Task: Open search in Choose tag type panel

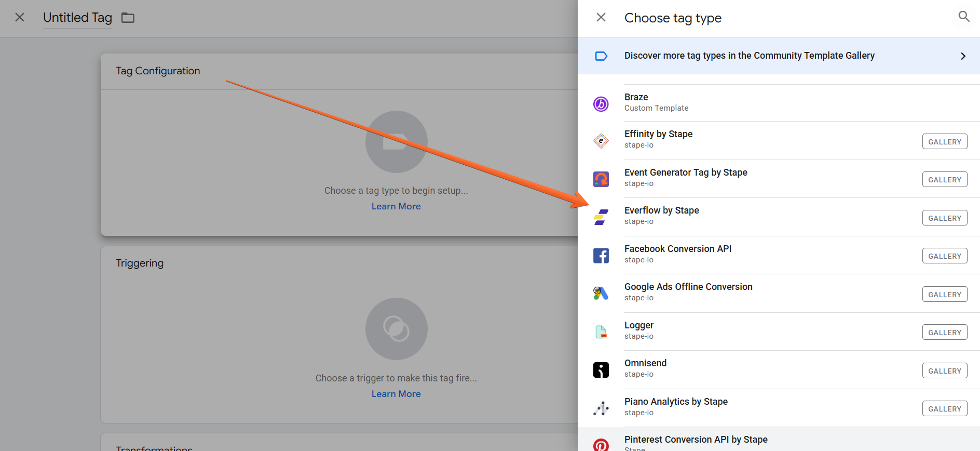Action: (964, 17)
